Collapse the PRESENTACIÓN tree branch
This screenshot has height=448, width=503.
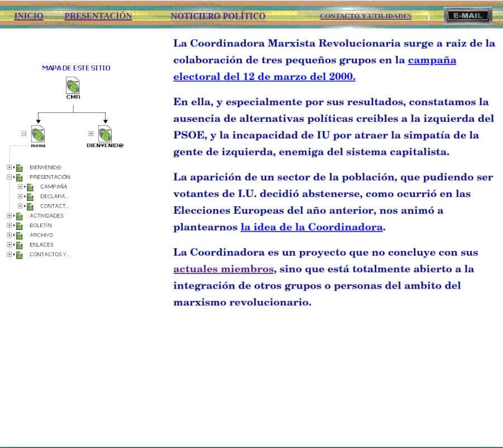click(10, 177)
